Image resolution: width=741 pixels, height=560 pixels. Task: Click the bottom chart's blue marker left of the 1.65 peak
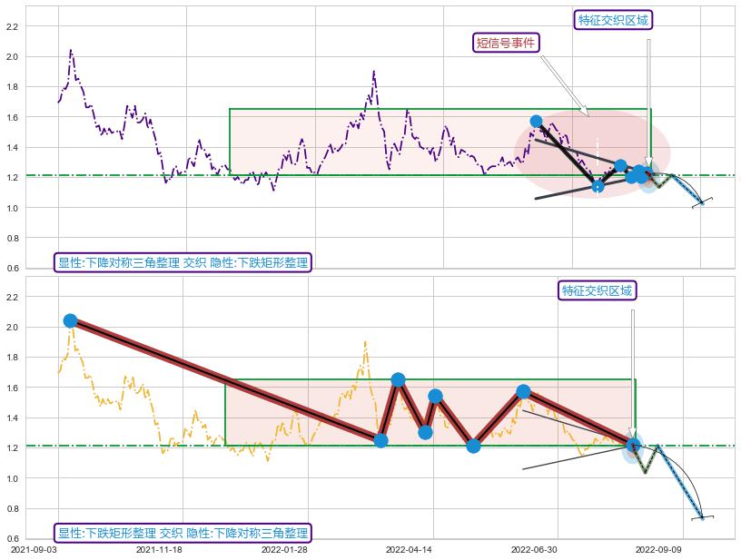pos(380,440)
